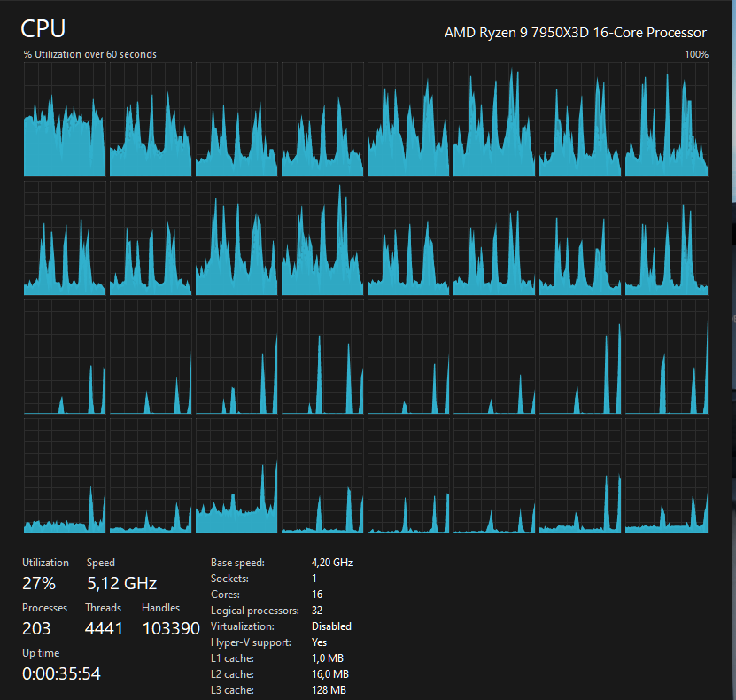The width and height of the screenshot is (736, 700).
Task: Select the bottom-row graph with steady filled load (CPU 26)
Action: click(236, 476)
